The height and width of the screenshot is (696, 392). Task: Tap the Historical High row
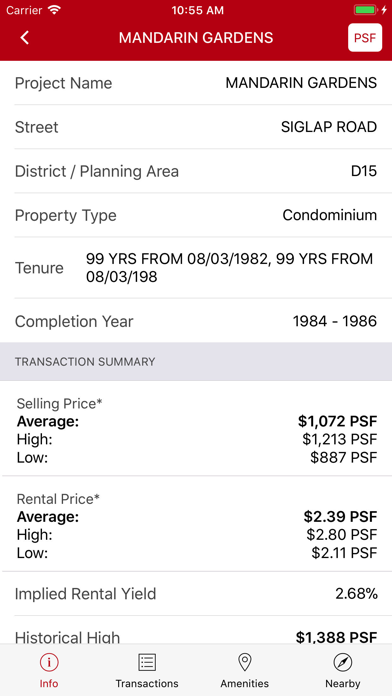pos(196,630)
